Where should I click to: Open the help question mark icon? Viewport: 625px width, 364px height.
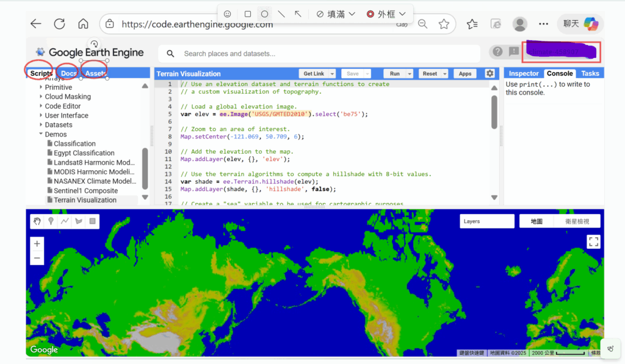(498, 52)
